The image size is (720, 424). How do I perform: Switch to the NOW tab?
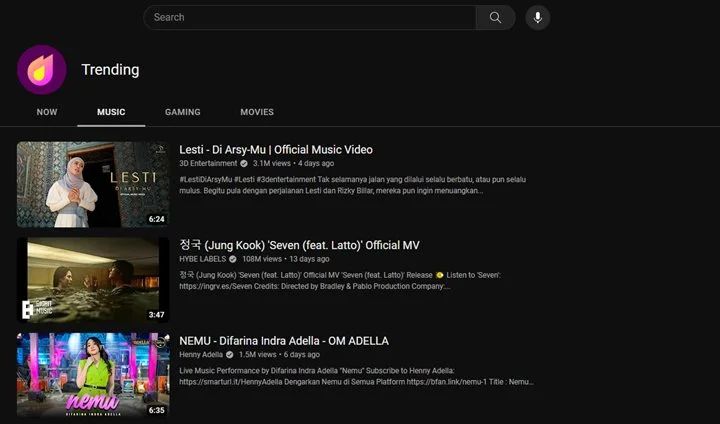(47, 112)
